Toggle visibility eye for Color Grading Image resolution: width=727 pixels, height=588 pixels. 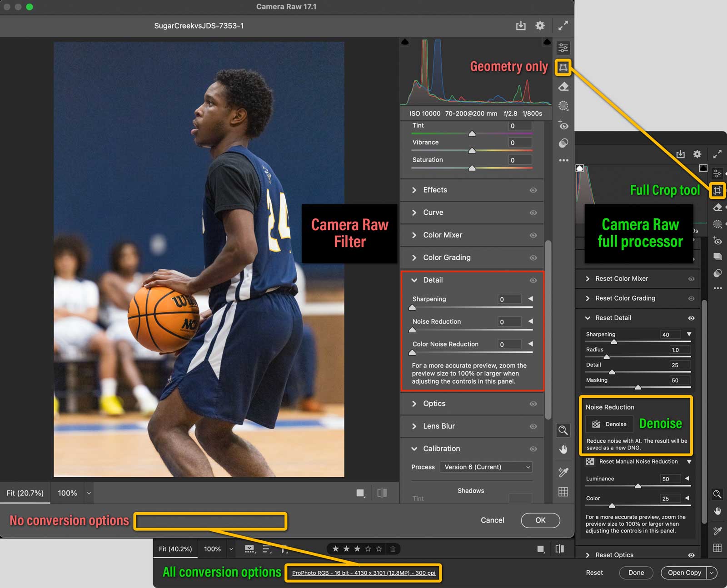pyautogui.click(x=533, y=258)
